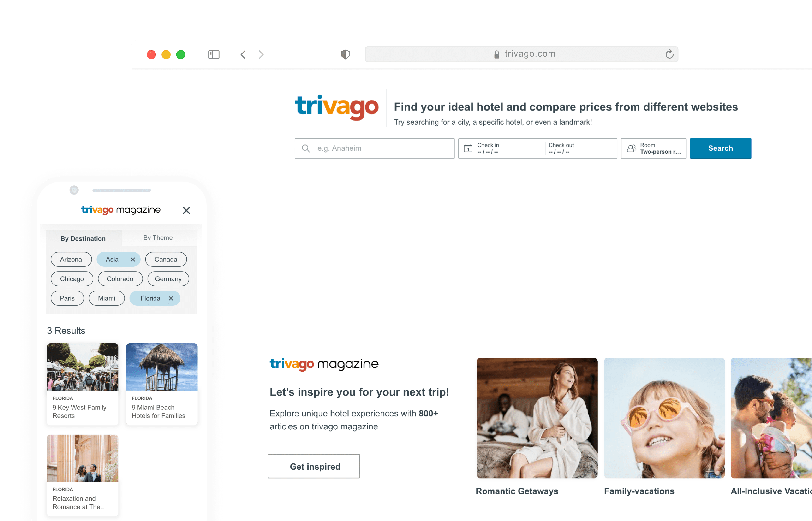Viewport: 812px width, 521px height.
Task: Click the Relaxation and Romance at The.. title
Action: (x=78, y=502)
